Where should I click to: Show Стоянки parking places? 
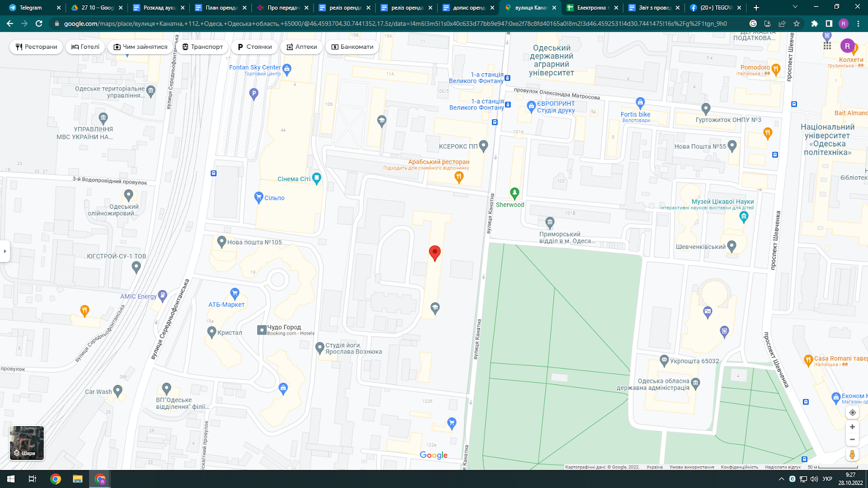click(254, 47)
